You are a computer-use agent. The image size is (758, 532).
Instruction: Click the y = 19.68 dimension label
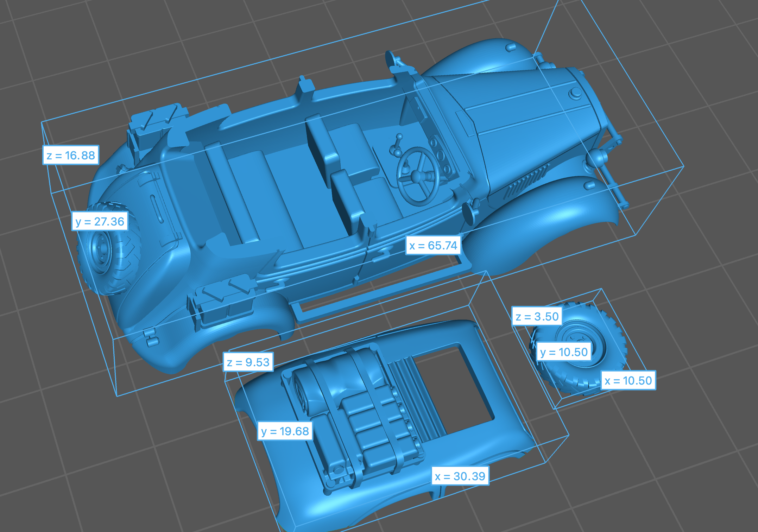285,431
